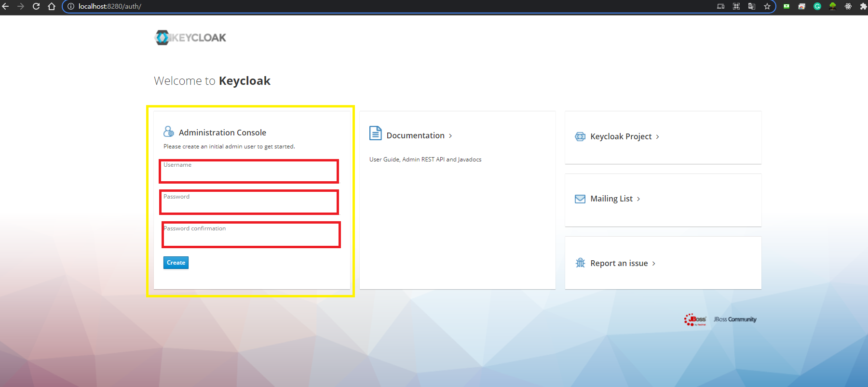Open browser home page icon

coord(52,6)
